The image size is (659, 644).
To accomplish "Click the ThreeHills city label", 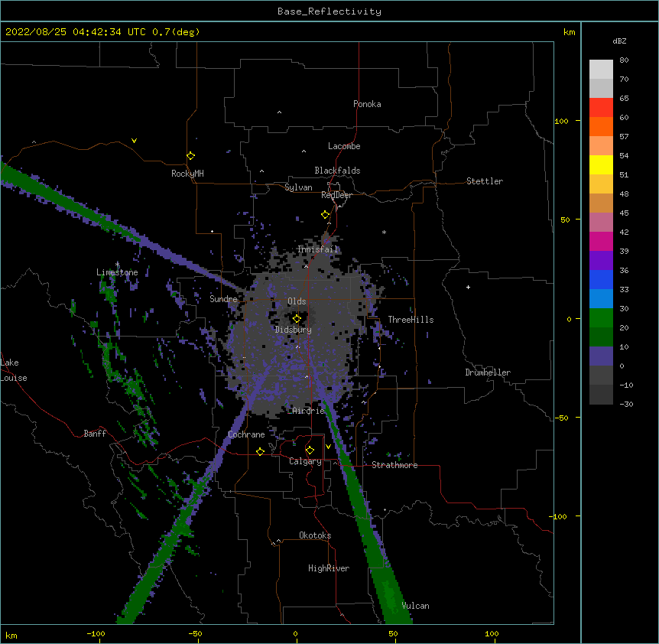I will 411,320.
